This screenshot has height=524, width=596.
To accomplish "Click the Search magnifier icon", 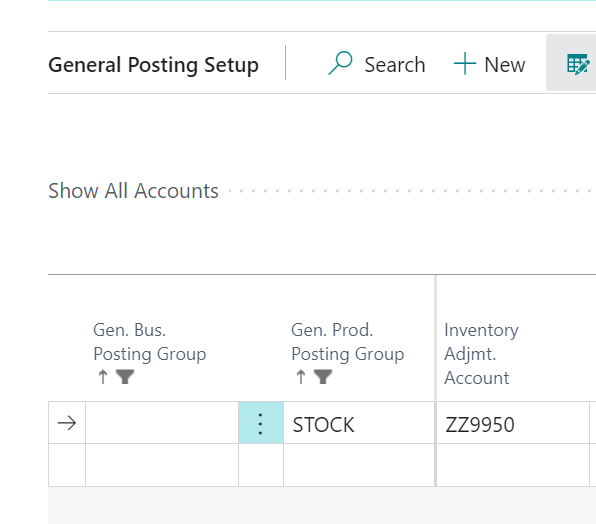I will [340, 63].
